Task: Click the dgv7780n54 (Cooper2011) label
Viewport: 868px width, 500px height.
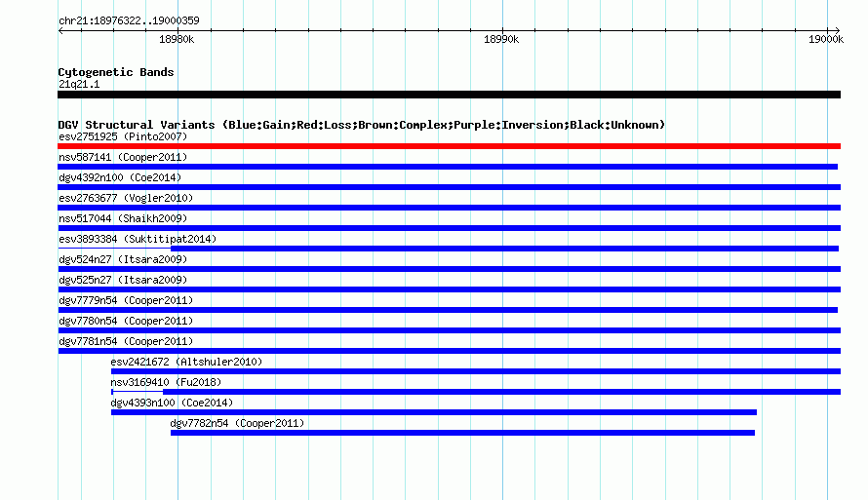Action: [x=126, y=321]
